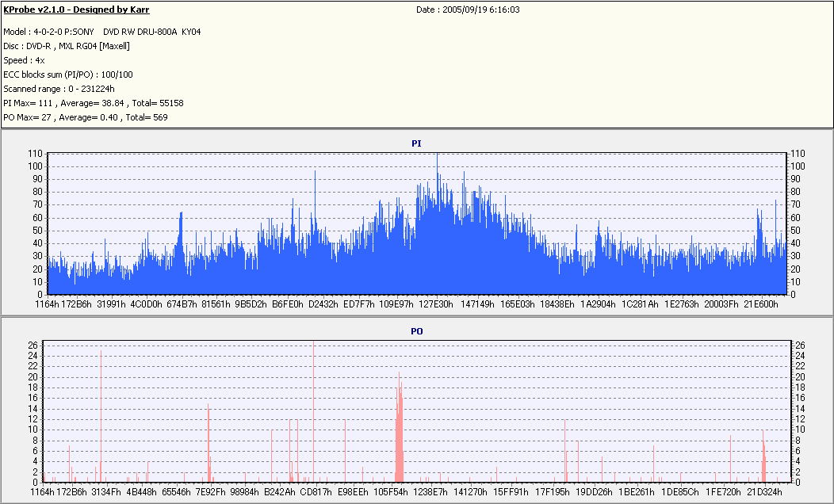Click the PO chart title label

point(416,331)
